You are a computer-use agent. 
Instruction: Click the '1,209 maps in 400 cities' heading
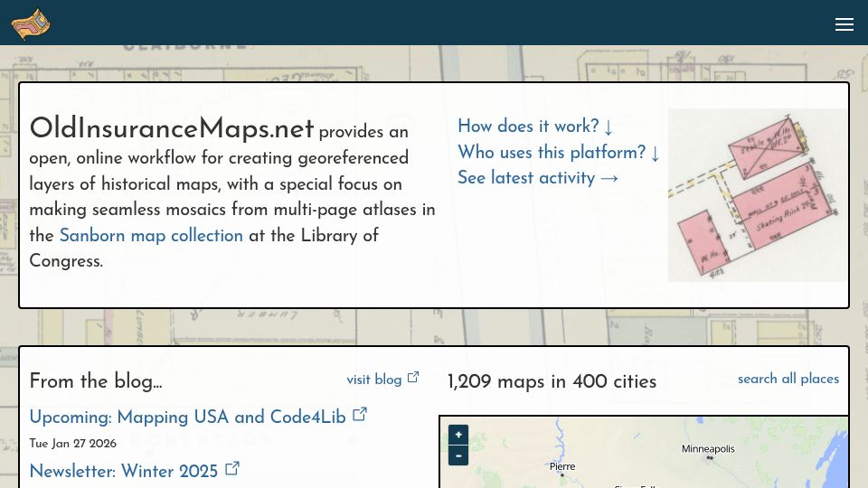click(x=552, y=381)
